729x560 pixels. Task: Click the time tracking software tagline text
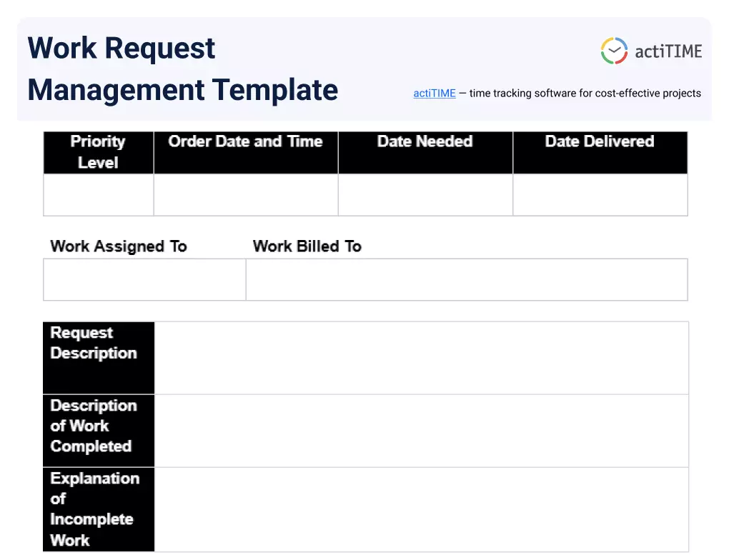[582, 93]
